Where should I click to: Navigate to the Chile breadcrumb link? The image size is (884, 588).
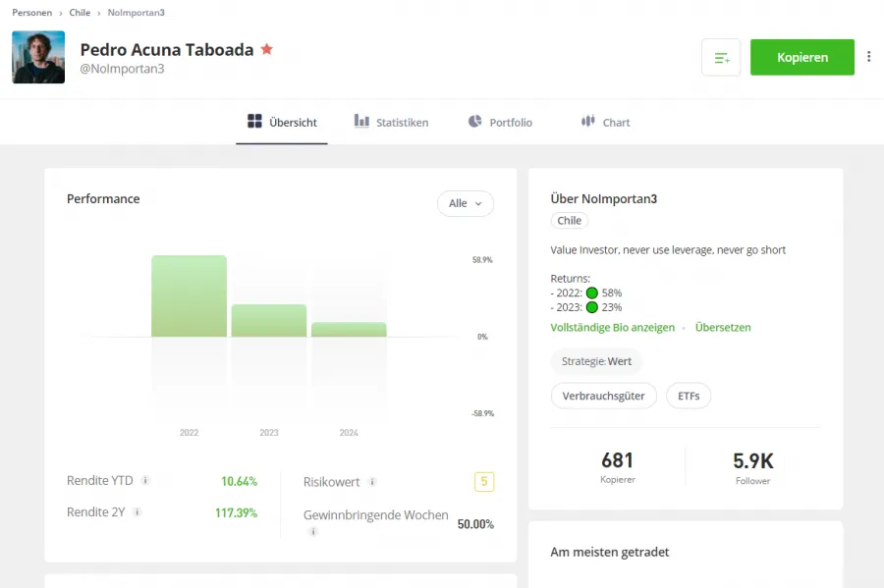pos(79,13)
